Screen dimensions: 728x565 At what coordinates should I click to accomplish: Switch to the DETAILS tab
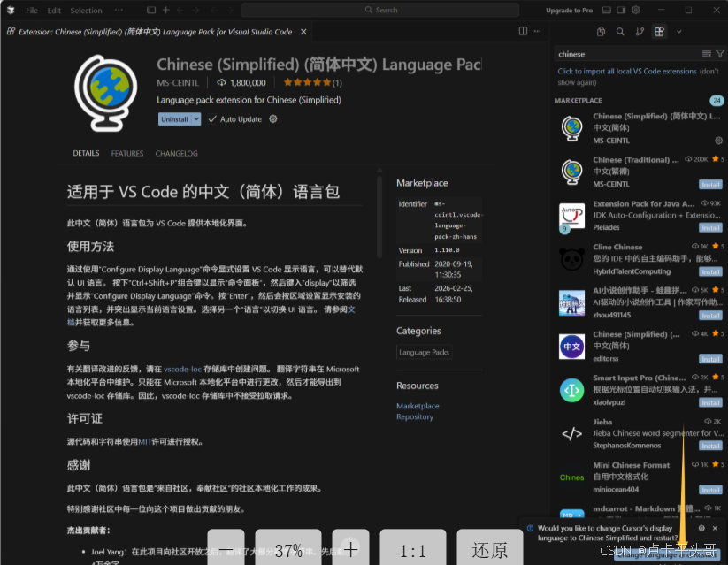(86, 153)
